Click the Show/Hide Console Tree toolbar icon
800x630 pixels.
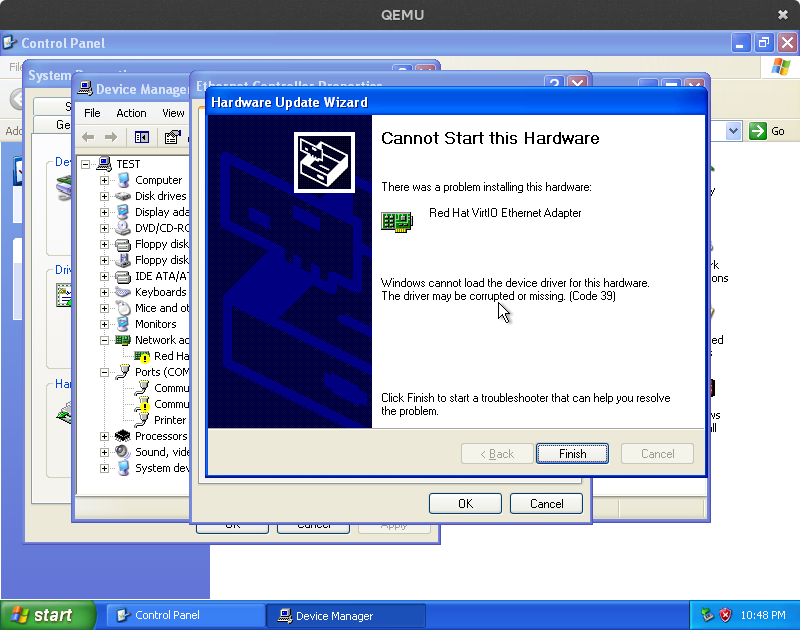coord(141,137)
